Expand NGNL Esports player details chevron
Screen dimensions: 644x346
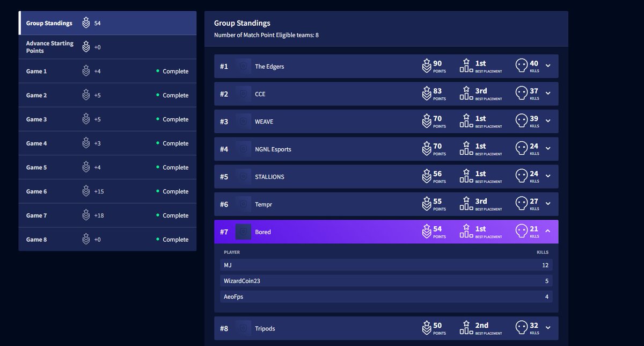548,149
